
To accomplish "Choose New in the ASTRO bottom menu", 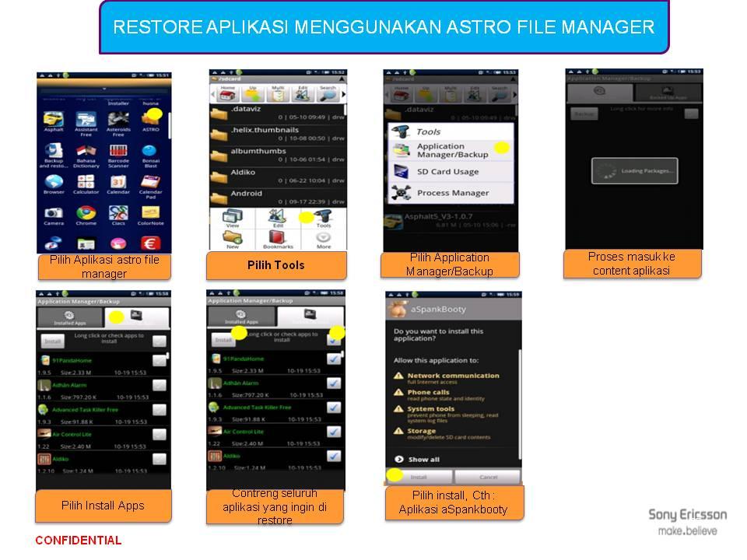I will [233, 240].
